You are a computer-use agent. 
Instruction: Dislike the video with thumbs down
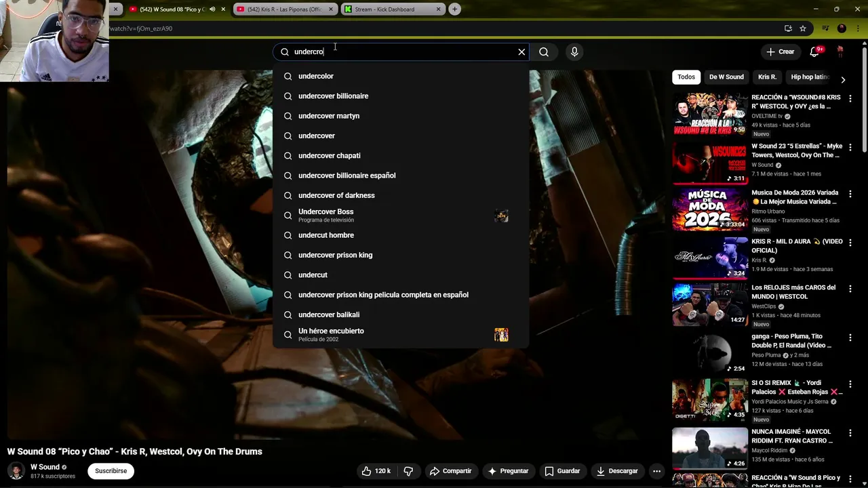[408, 471]
